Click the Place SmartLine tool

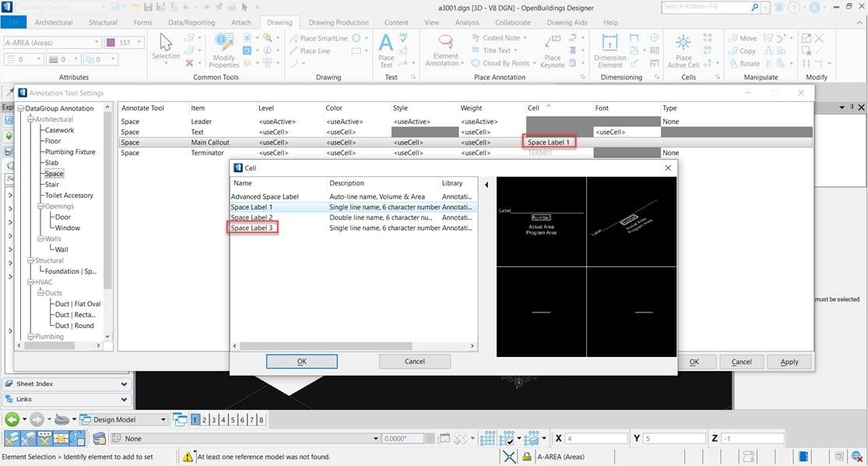click(x=318, y=38)
